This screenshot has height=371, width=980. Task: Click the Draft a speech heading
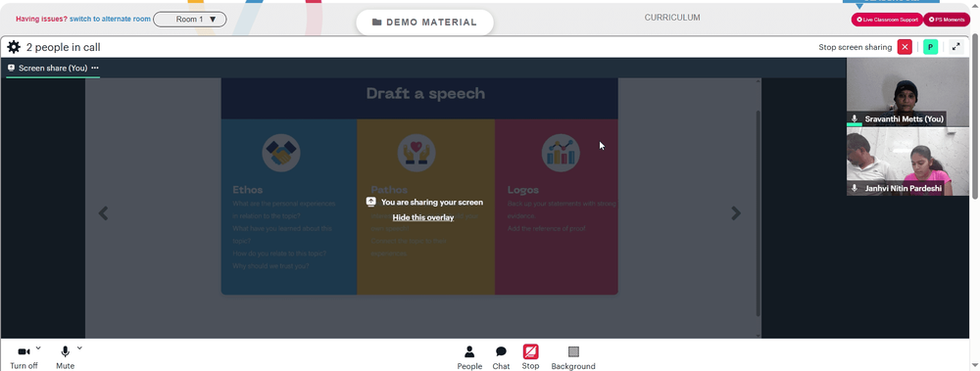tap(425, 94)
